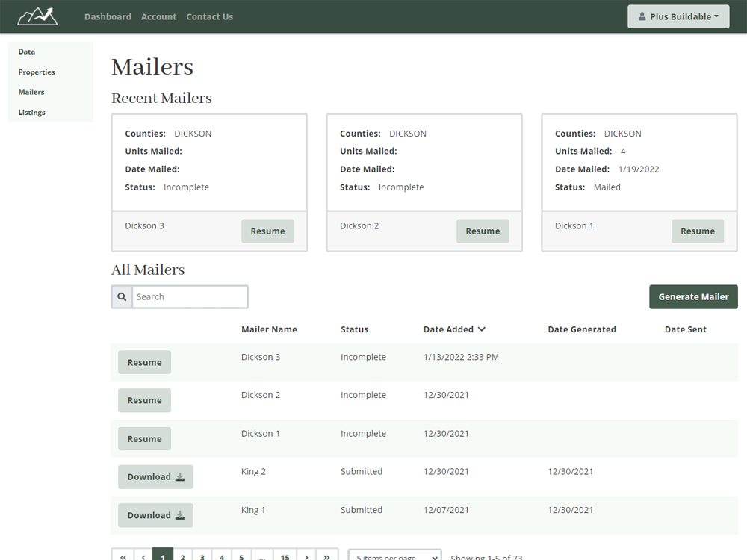The width and height of the screenshot is (747, 560).
Task: Click '1/19/2022' date mailed value
Action: click(x=639, y=169)
